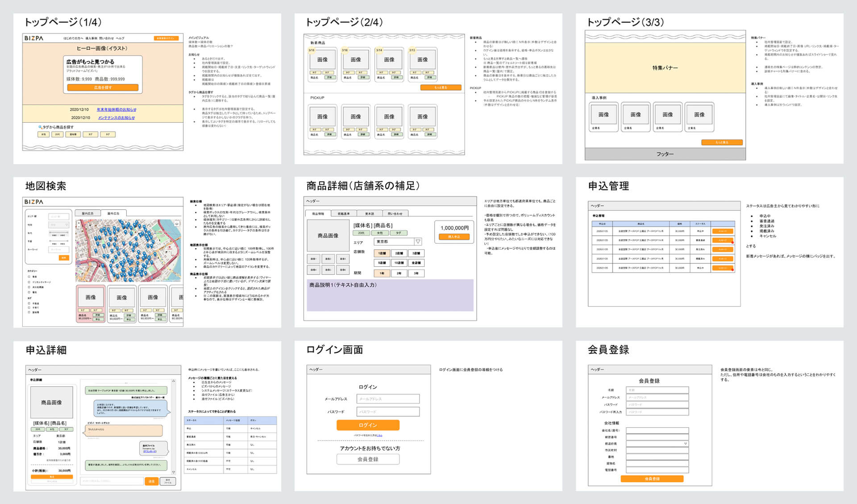The height and width of the screenshot is (504, 857).
Task: Open the 性別 dropdown in the map search filters
Action: point(58,224)
